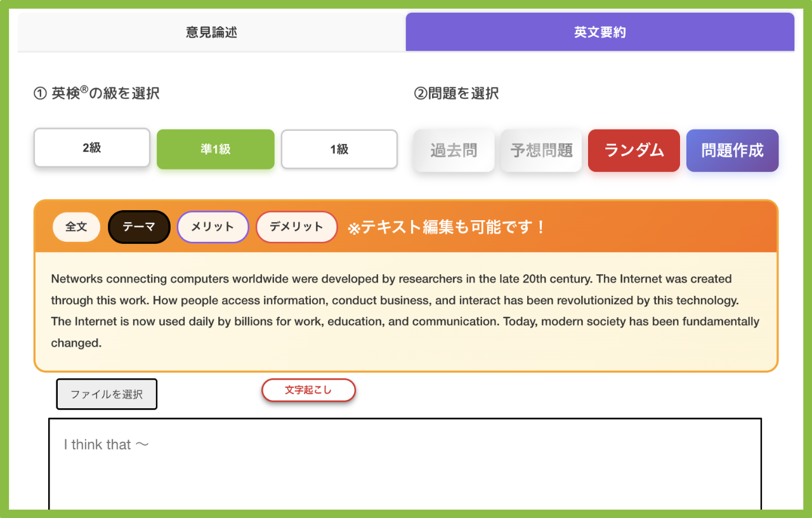Click the editable passage about the Internet
The image size is (812, 518).
pyautogui.click(x=405, y=310)
